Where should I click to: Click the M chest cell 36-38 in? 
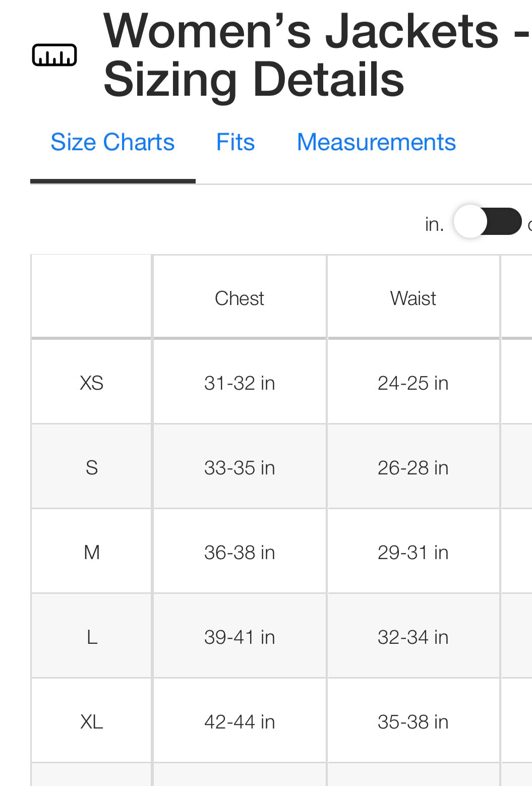240,553
